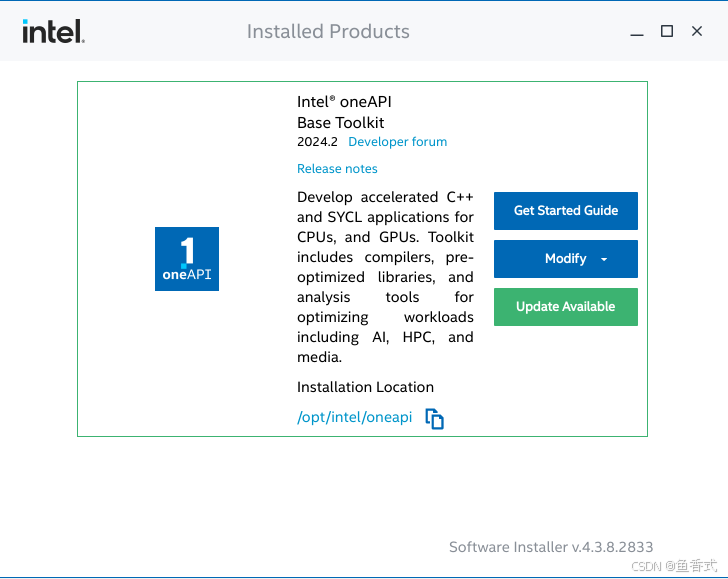Image resolution: width=728 pixels, height=579 pixels.
Task: Click the Intel oneAPI Base Toolkit title
Action: (x=344, y=112)
